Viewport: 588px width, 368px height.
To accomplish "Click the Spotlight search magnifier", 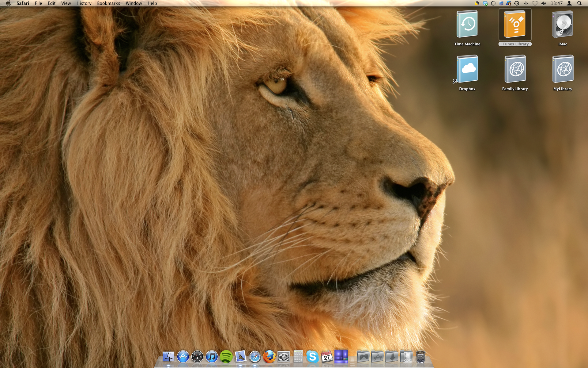I will click(579, 3).
